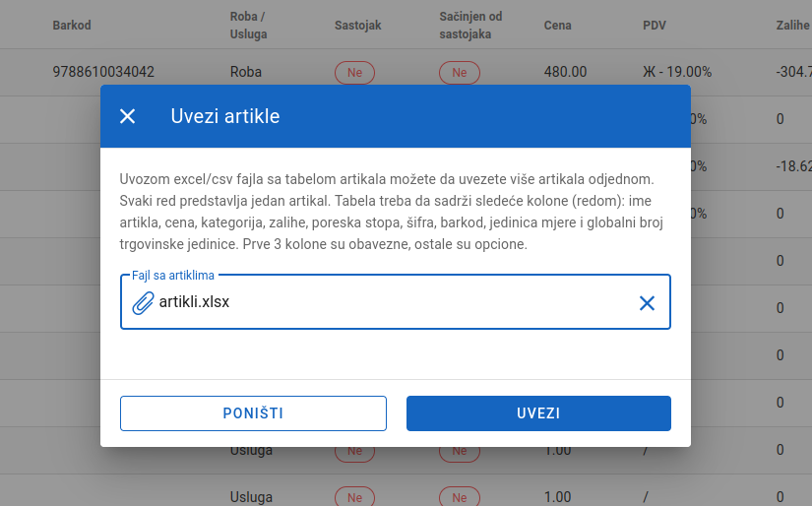812x506 pixels.
Task: Click Ne chip under Sačinjen od sastojaka first row
Action: pos(460,73)
